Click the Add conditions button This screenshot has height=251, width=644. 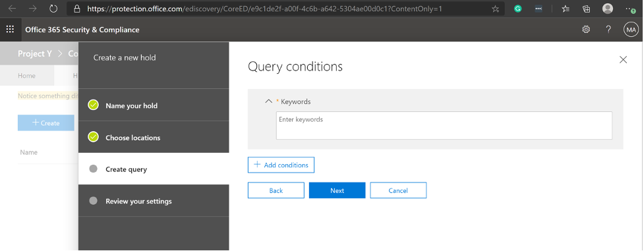(x=281, y=165)
